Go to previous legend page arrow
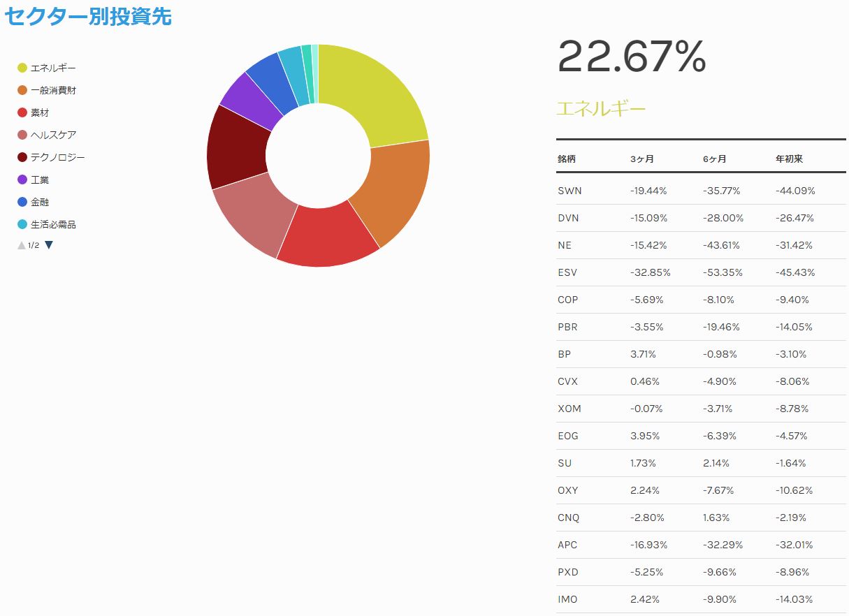The height and width of the screenshot is (616, 849). tap(22, 245)
